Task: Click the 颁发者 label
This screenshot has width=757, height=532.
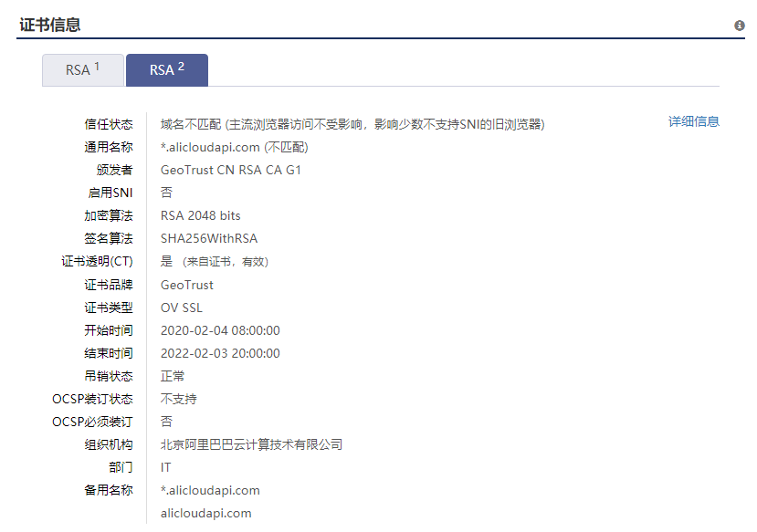Action: pos(114,170)
